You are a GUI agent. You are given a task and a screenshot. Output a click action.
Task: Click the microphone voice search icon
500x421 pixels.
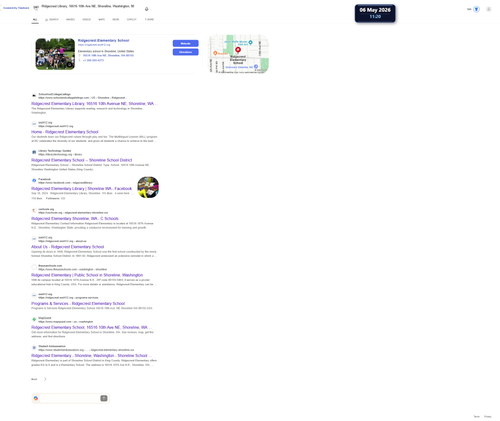pos(146,9)
